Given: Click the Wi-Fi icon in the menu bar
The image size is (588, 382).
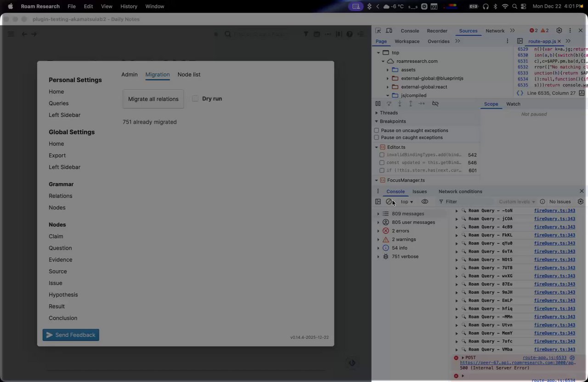Looking at the screenshot, I should (505, 6).
